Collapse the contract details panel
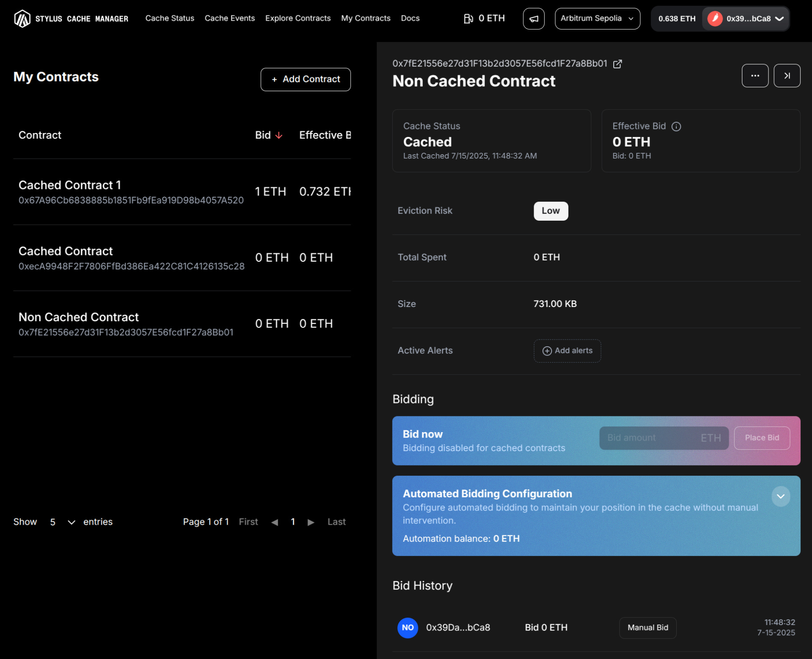 [x=787, y=76]
